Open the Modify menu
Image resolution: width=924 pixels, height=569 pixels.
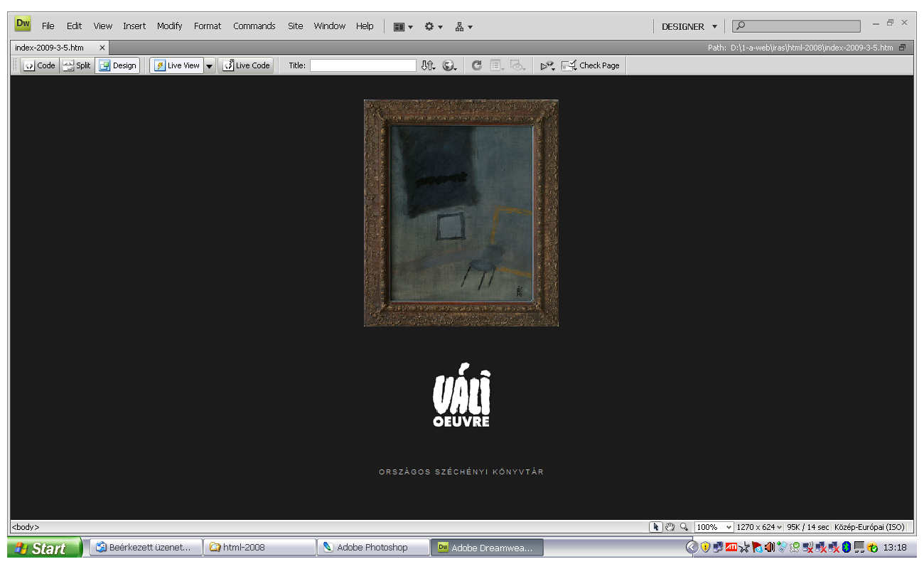[x=170, y=26]
